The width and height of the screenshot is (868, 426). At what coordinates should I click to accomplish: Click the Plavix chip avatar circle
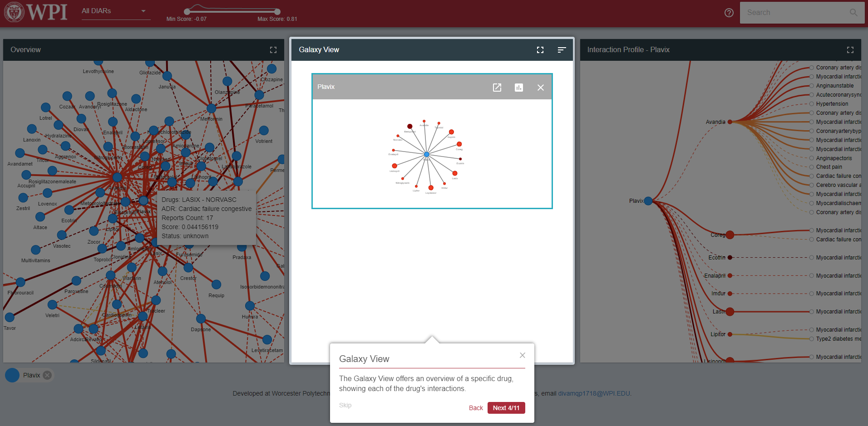pyautogui.click(x=12, y=375)
